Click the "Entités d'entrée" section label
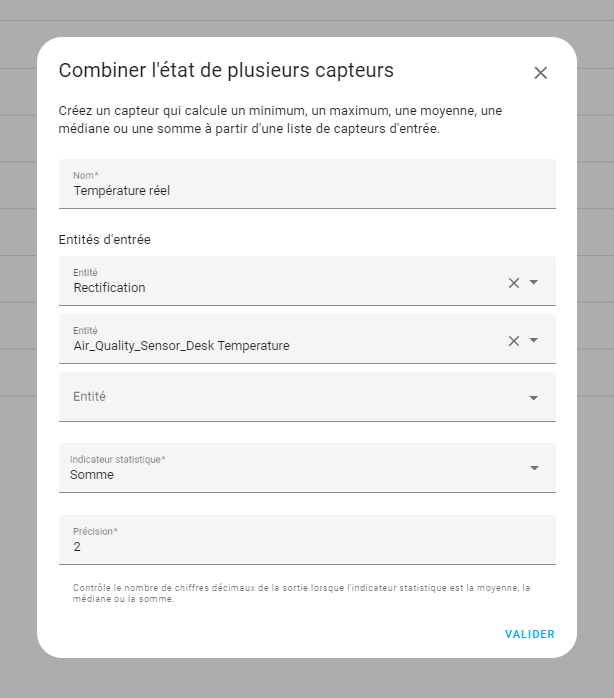Image resolution: width=614 pixels, height=698 pixels. (105, 239)
